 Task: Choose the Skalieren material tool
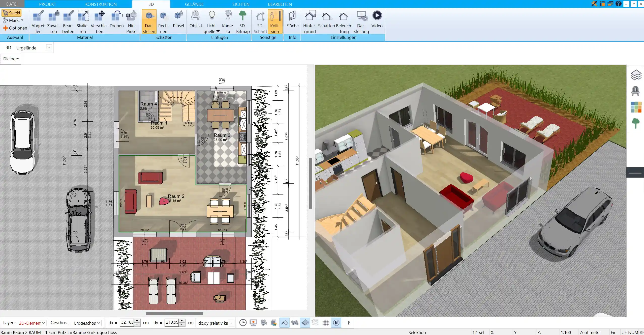pos(83,22)
